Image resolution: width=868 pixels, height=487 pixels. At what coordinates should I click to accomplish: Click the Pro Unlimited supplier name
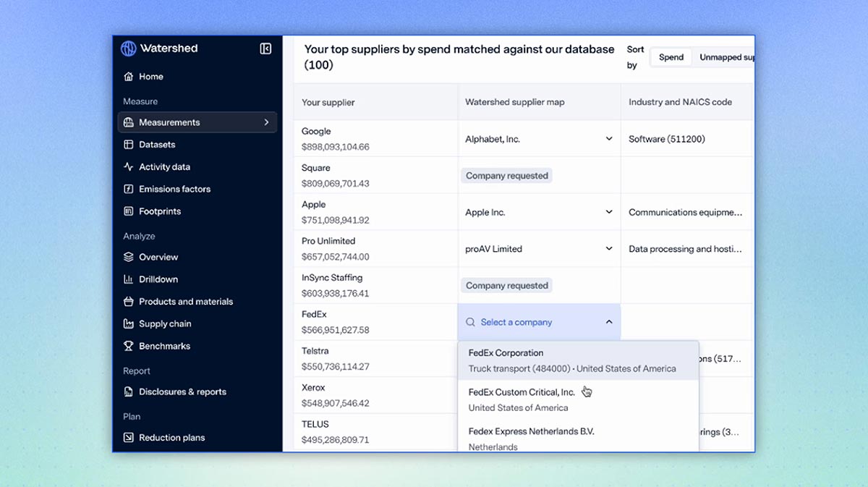point(328,241)
